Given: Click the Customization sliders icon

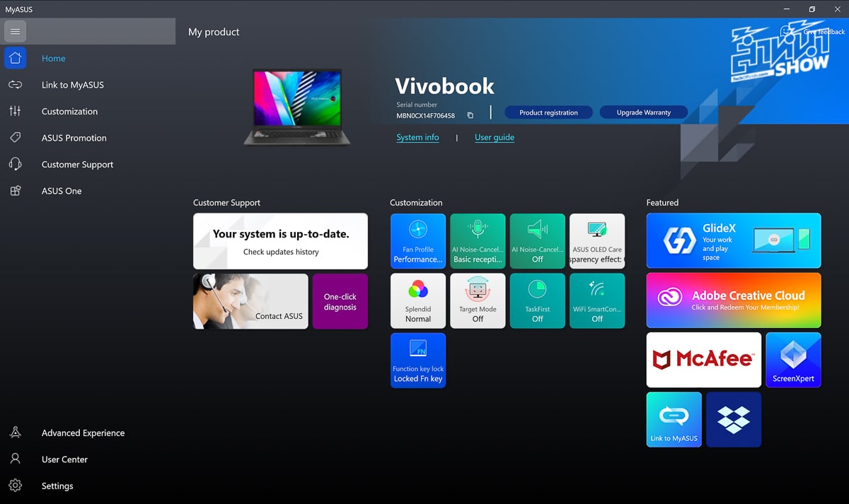Looking at the screenshot, I should pos(15,111).
